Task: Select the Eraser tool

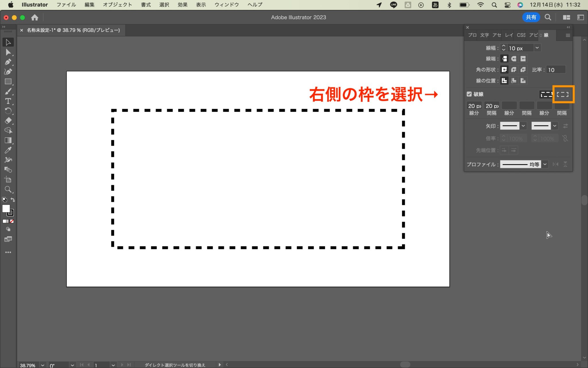Action: click(8, 121)
